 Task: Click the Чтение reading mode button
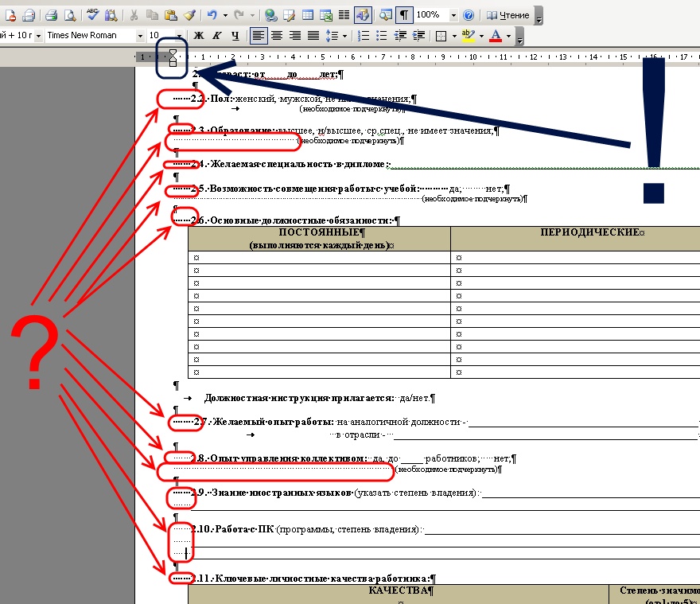tap(508, 15)
